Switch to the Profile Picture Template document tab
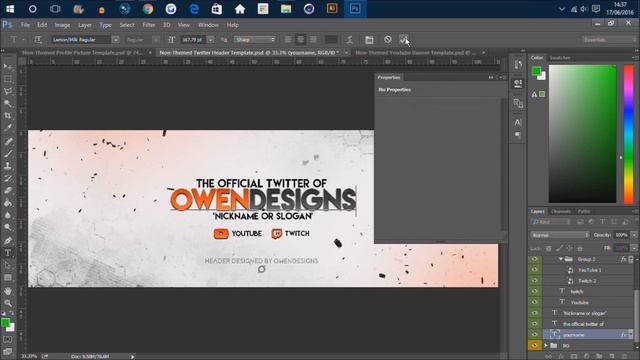Image resolution: width=640 pixels, height=360 pixels. click(82, 53)
